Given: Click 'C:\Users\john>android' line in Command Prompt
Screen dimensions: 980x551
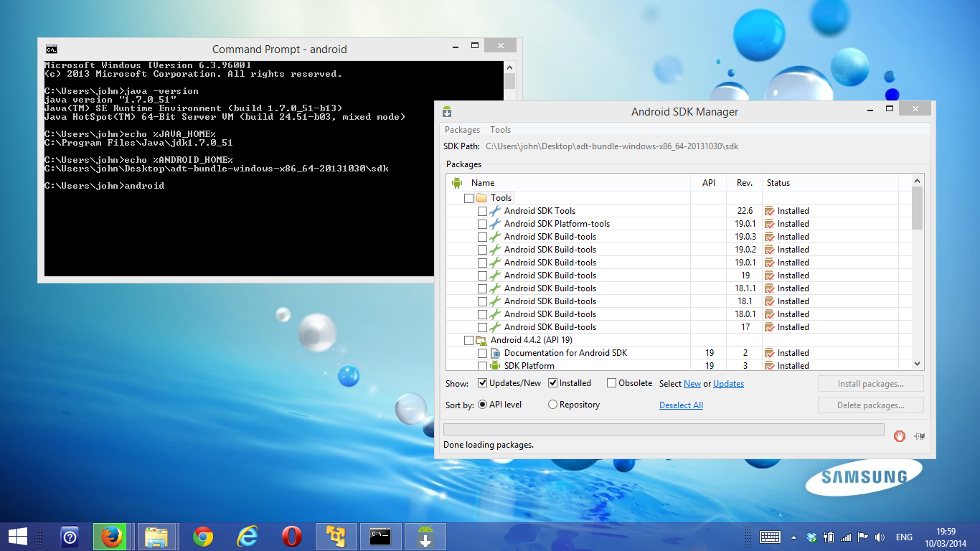Looking at the screenshot, I should tap(104, 186).
